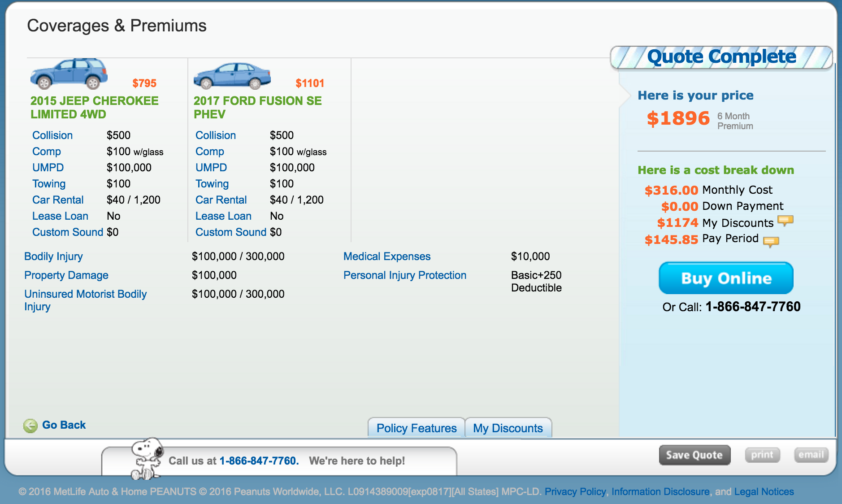
Task: Click the $0.00 Down Payment value
Action: [680, 206]
